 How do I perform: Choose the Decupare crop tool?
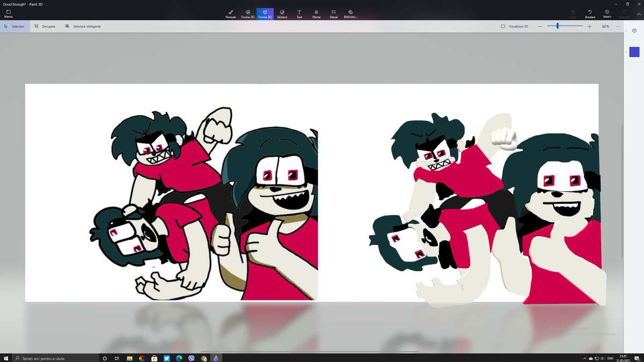click(x=45, y=26)
